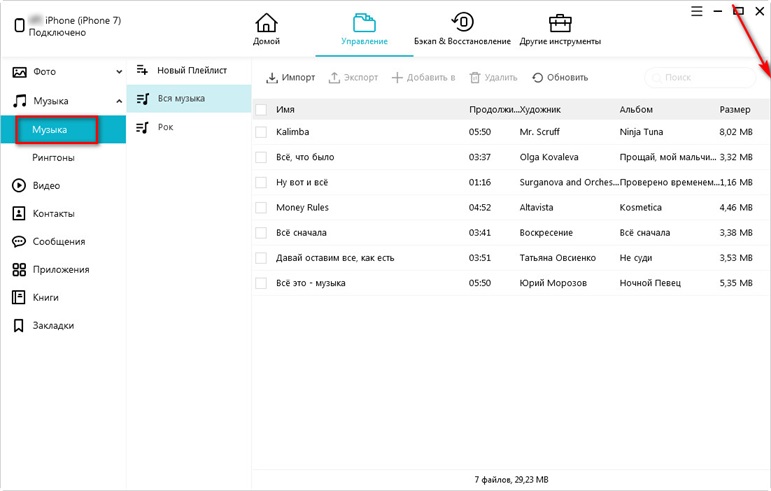Open Бэкап & Восстановление restore icon
The width and height of the screenshot is (771, 491).
(462, 22)
